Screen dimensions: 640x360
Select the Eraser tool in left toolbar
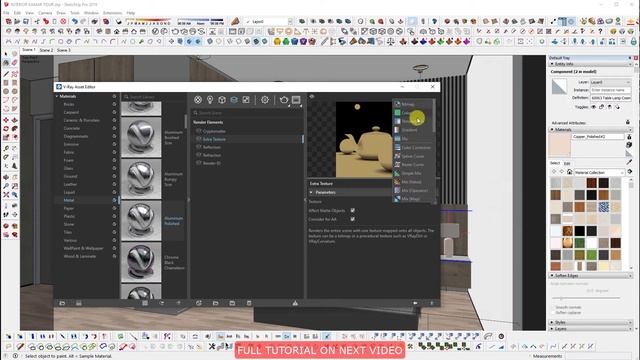click(15, 63)
